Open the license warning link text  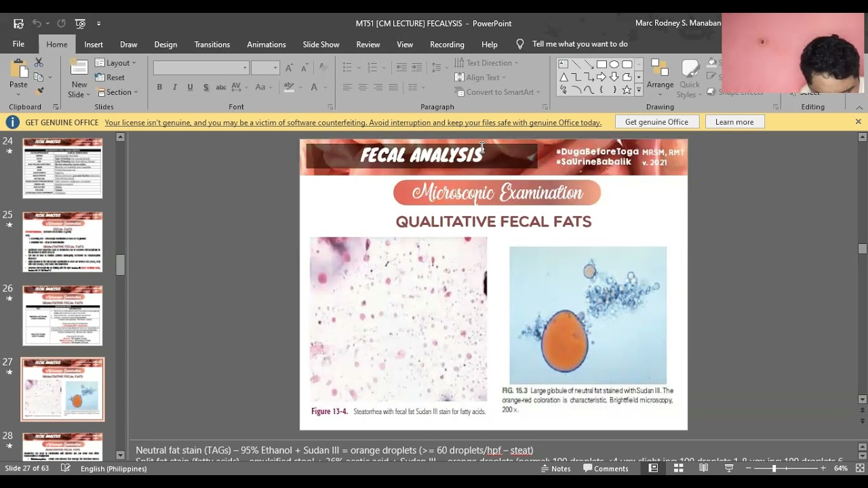click(353, 123)
